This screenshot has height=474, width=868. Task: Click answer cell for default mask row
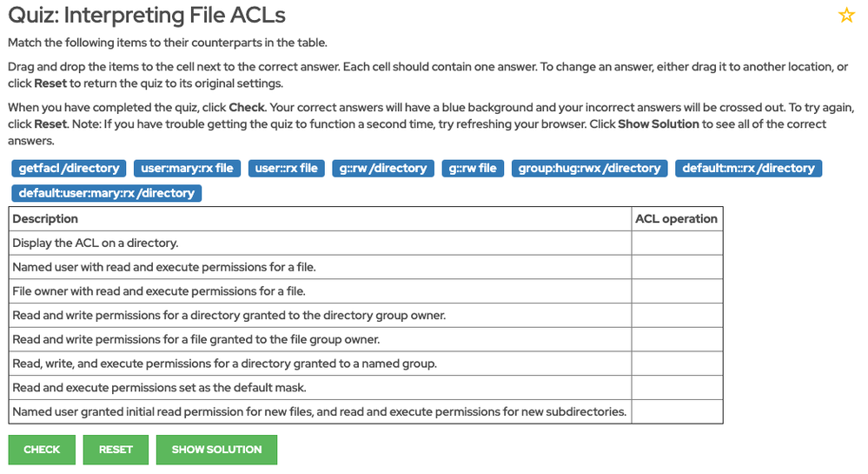[677, 387]
